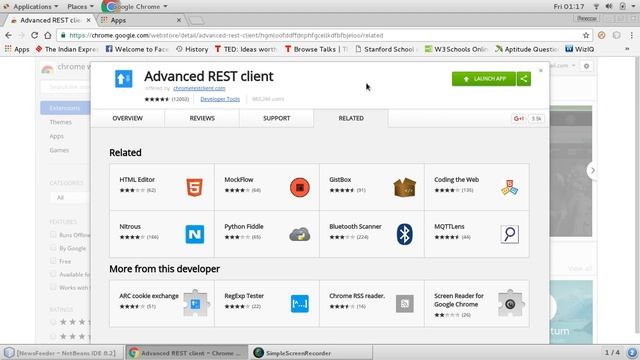Viewport: 640px width, 360px height.
Task: Open the Chrome RSS reader gray icon
Action: click(x=404, y=304)
